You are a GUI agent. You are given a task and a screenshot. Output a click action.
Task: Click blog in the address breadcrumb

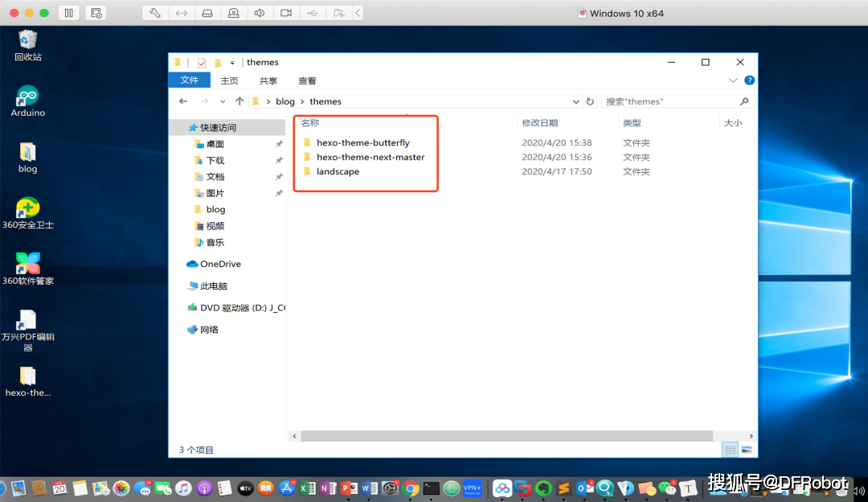[x=285, y=101]
